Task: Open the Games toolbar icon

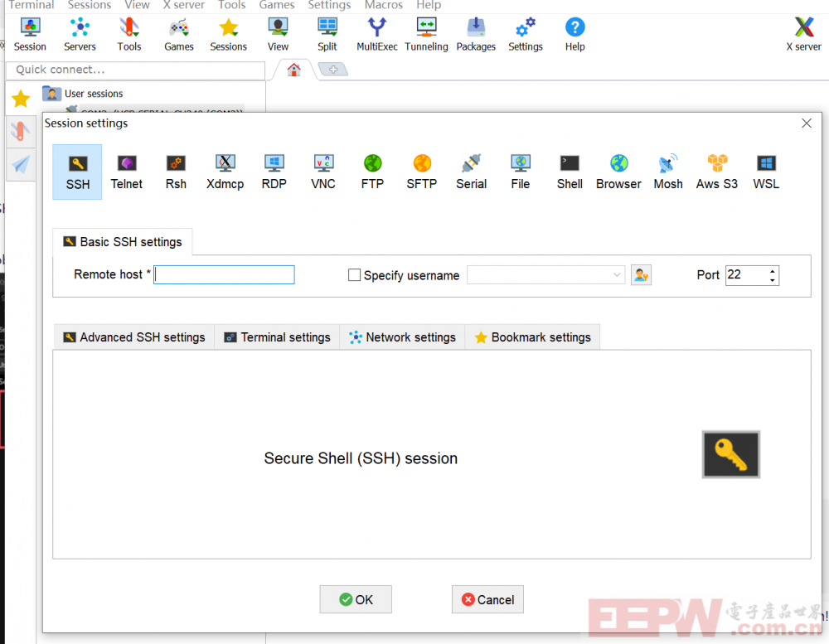Action: [x=179, y=34]
